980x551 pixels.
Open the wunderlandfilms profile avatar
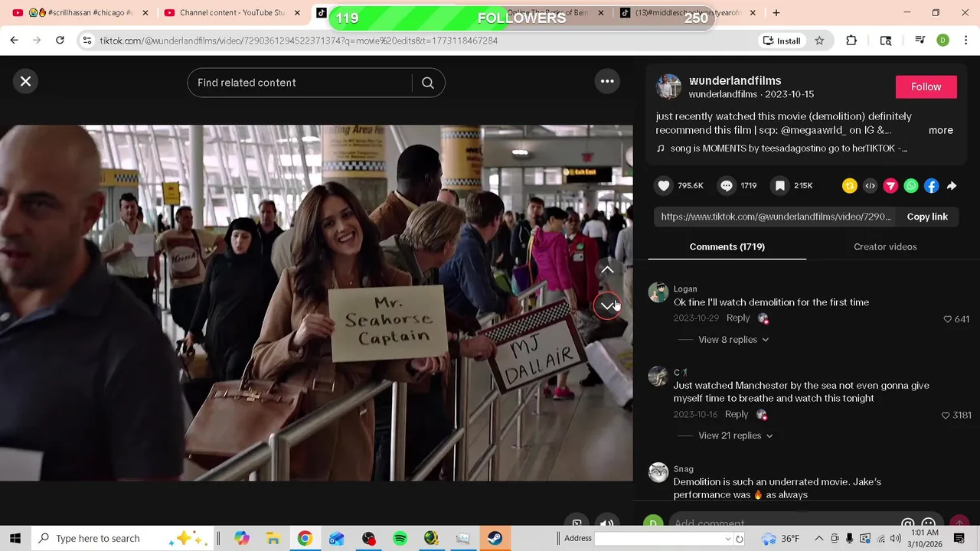(668, 86)
